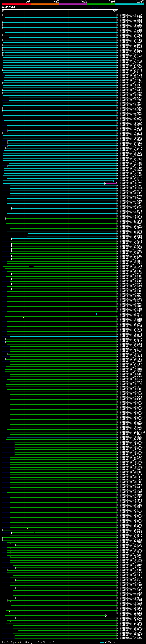
Task: Select the UniRef100_B7P5C4 label
Action: pos(131,221)
